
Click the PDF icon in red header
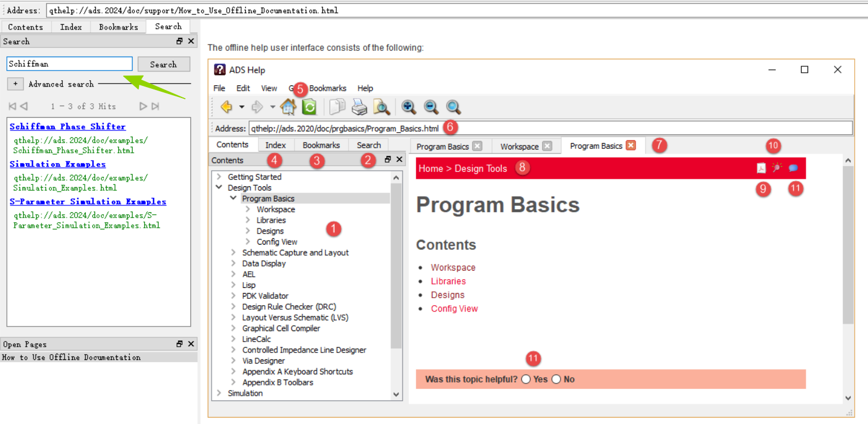coord(761,168)
